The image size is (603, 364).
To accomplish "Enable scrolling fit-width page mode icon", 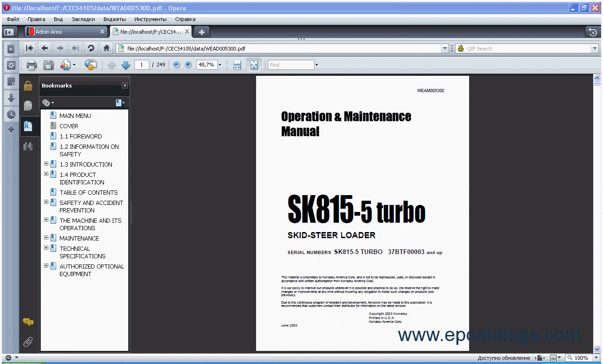I will tap(237, 65).
